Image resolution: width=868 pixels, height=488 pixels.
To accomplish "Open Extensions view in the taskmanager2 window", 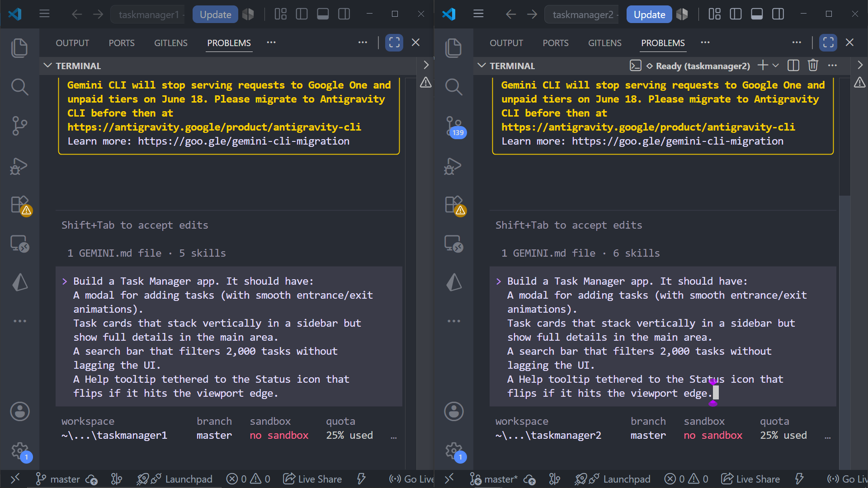I will (454, 205).
